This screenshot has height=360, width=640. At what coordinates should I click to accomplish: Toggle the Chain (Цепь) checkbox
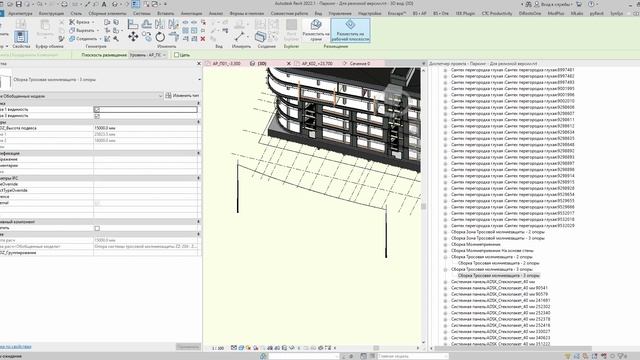click(x=176, y=55)
